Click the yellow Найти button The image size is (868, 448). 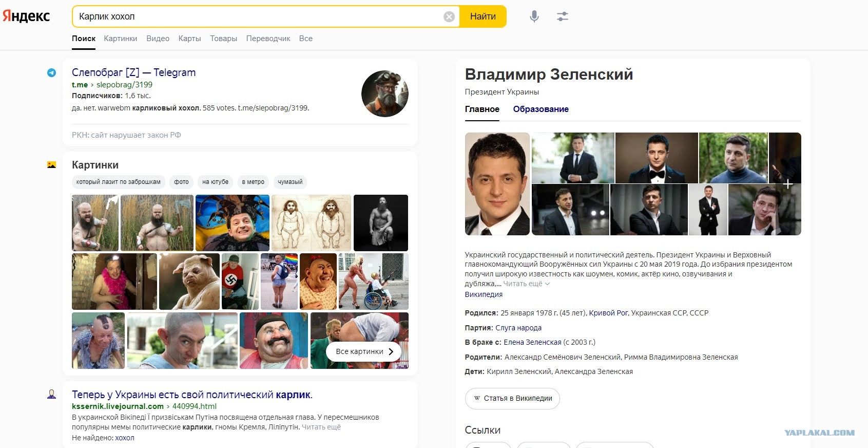click(483, 16)
